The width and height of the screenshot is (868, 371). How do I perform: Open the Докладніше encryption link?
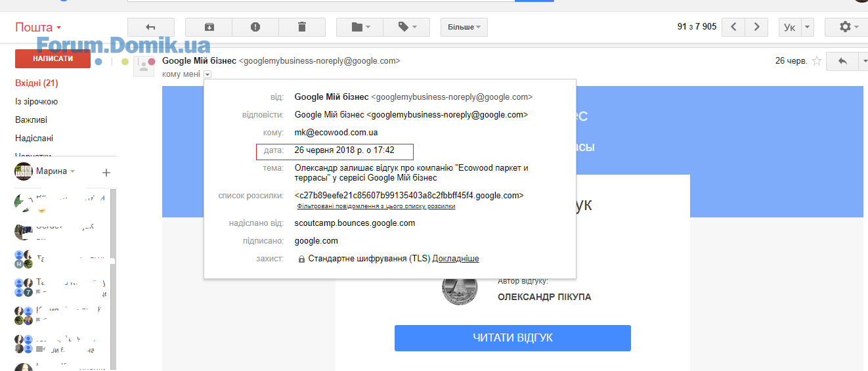[x=456, y=259]
